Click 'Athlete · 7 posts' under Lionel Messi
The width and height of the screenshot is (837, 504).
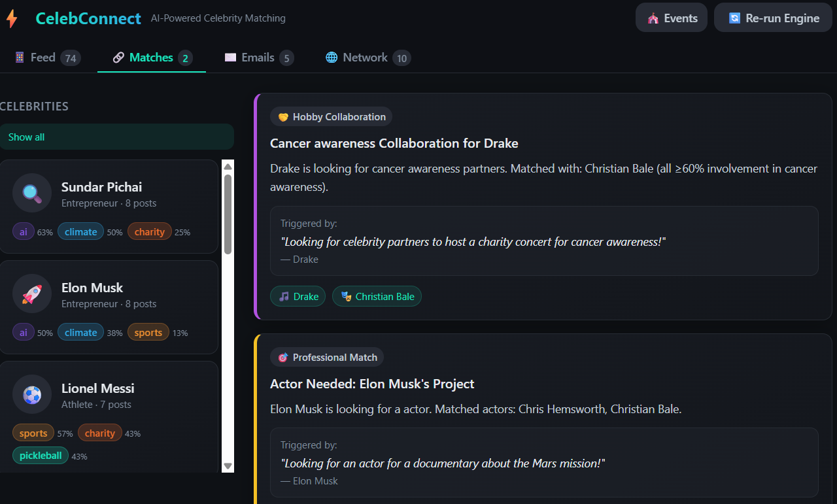[96, 405]
